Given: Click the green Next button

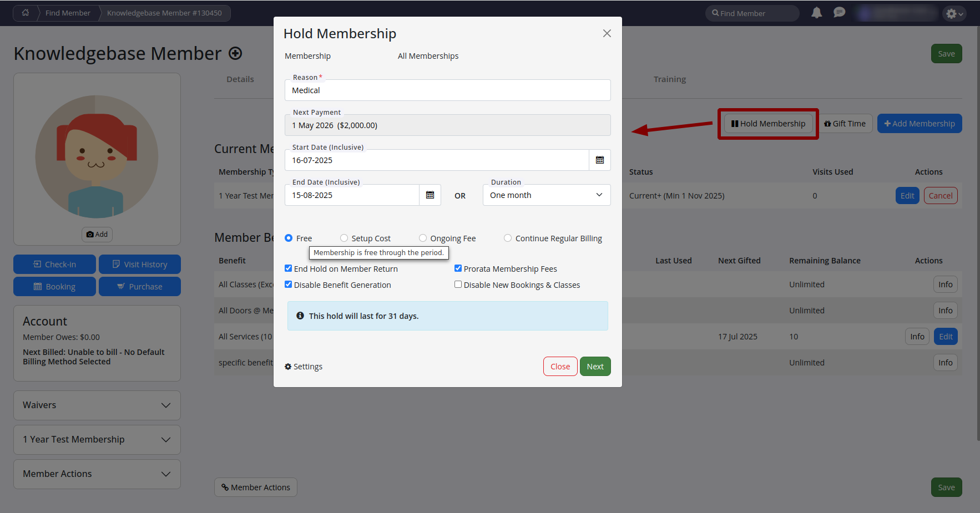Looking at the screenshot, I should [595, 367].
